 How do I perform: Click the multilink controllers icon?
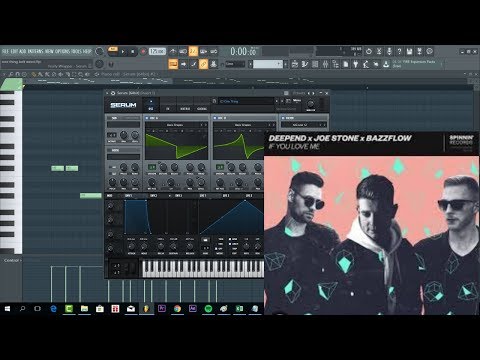(214, 64)
